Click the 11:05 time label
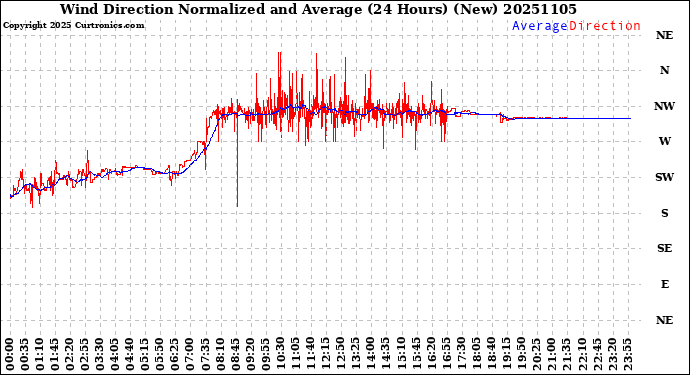This screenshot has height=375, width=690. (296, 355)
